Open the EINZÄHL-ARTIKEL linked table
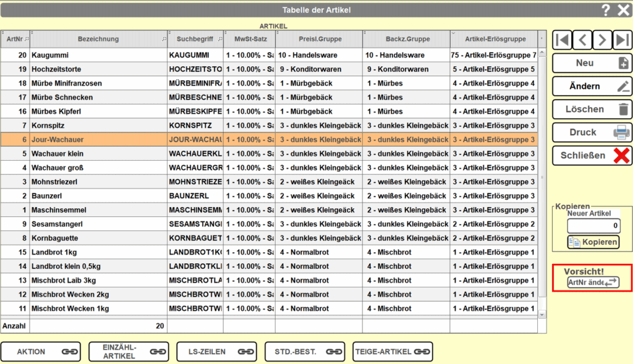The width and height of the screenshot is (633, 364). coord(129,352)
